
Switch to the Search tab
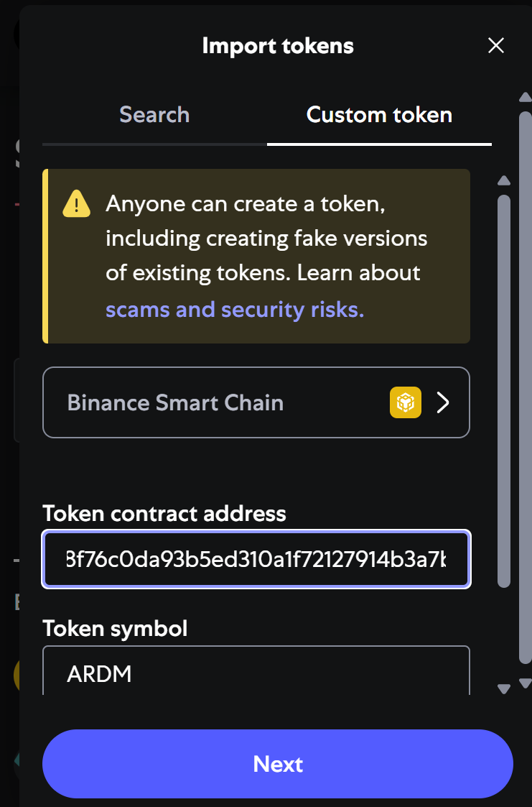154,115
